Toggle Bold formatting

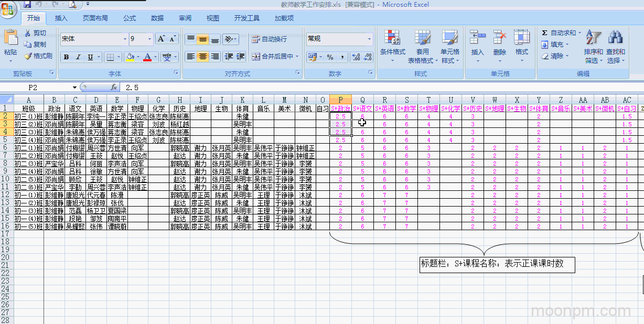click(67, 57)
